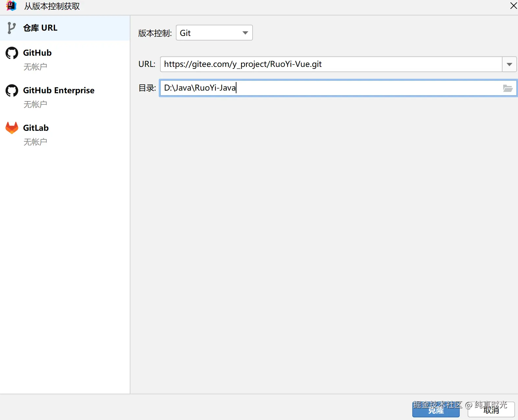Select the 仓库 URL sidebar entry
Screen dimensions: 518x420
coord(65,28)
